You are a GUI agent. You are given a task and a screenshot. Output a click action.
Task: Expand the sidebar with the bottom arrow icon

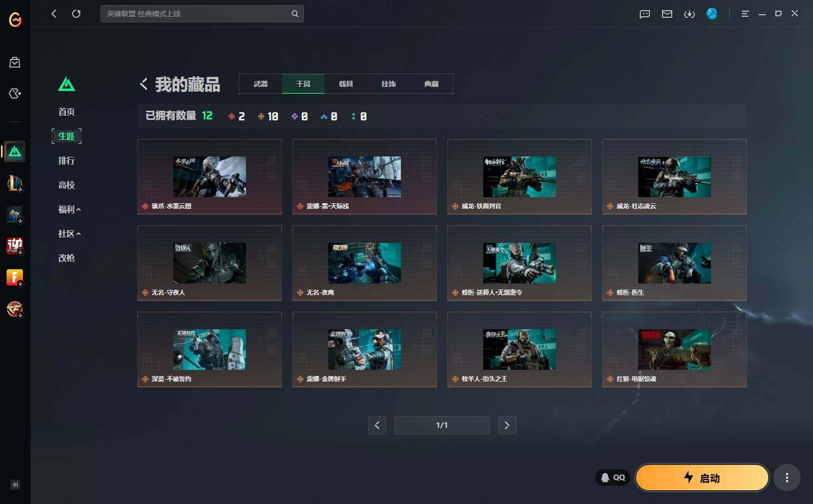coord(15,485)
